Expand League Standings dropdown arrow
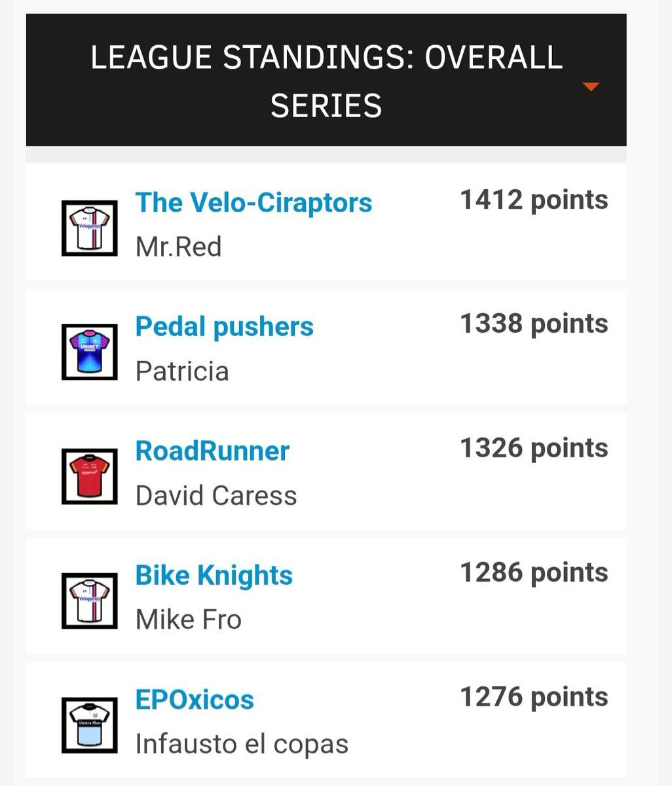 pyautogui.click(x=591, y=86)
